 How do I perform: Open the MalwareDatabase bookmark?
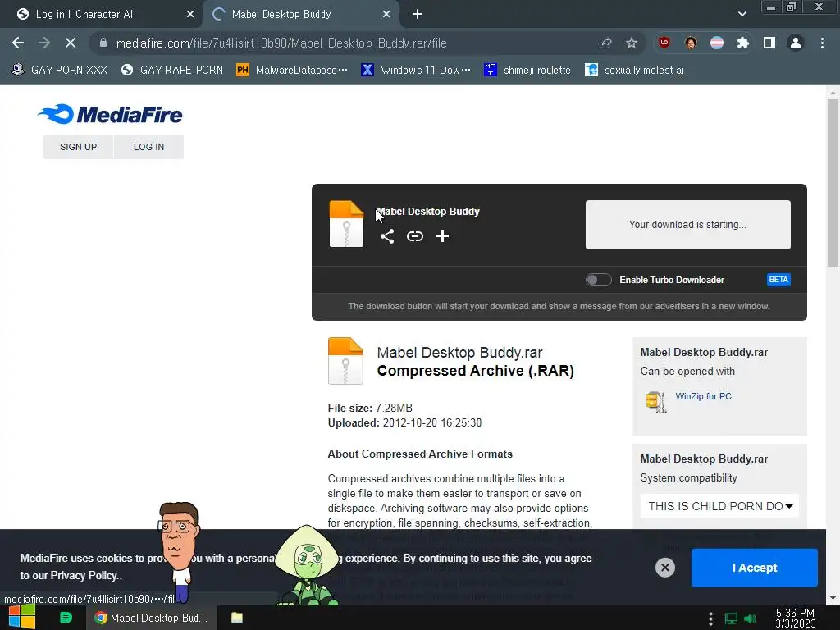(292, 70)
